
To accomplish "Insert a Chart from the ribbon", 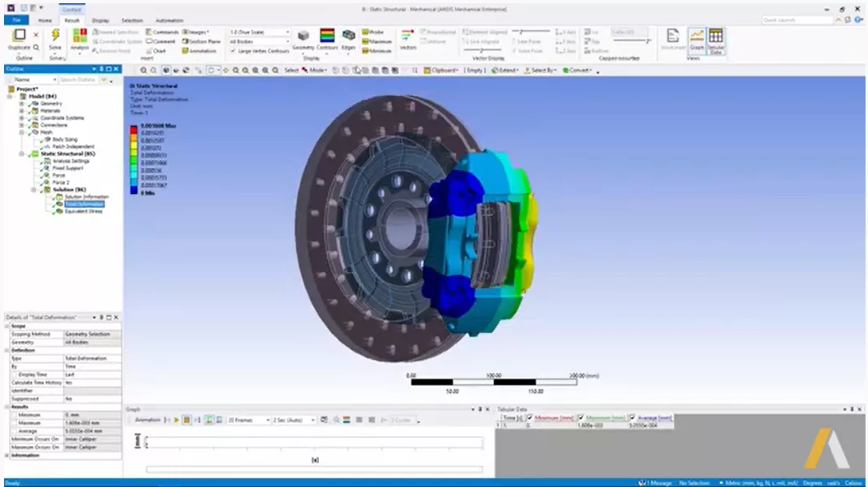I will (x=156, y=51).
